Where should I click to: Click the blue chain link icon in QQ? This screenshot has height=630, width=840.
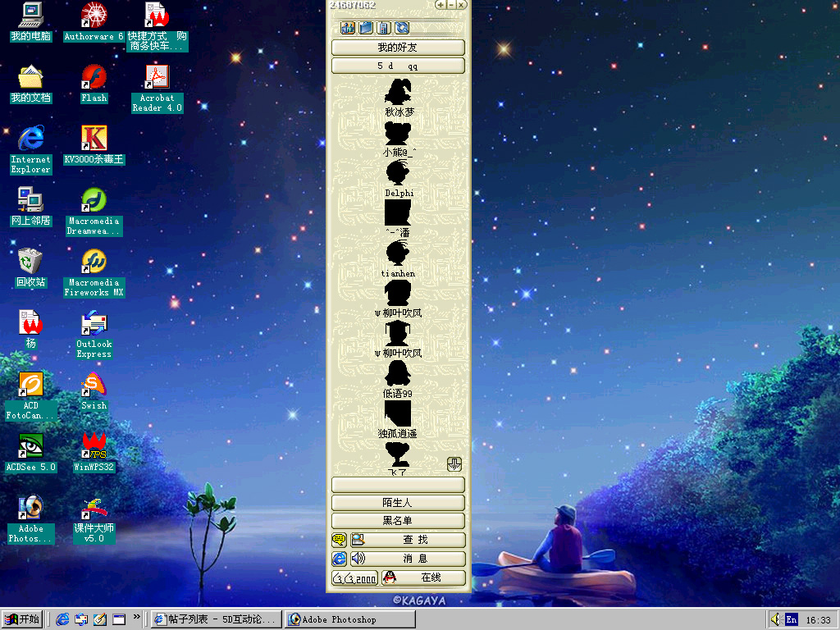click(x=402, y=28)
